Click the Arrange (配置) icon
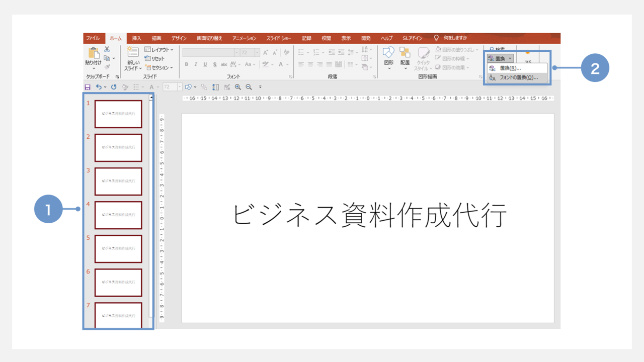Image resolution: width=644 pixels, height=362 pixels. (x=405, y=52)
